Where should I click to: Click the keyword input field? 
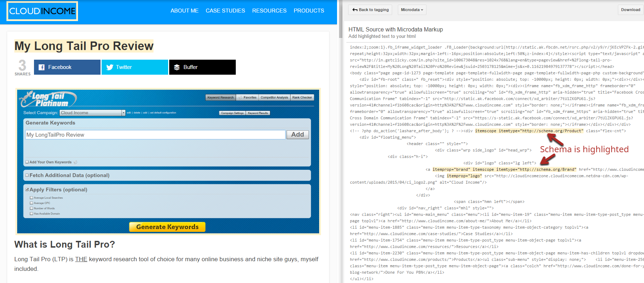(x=155, y=135)
